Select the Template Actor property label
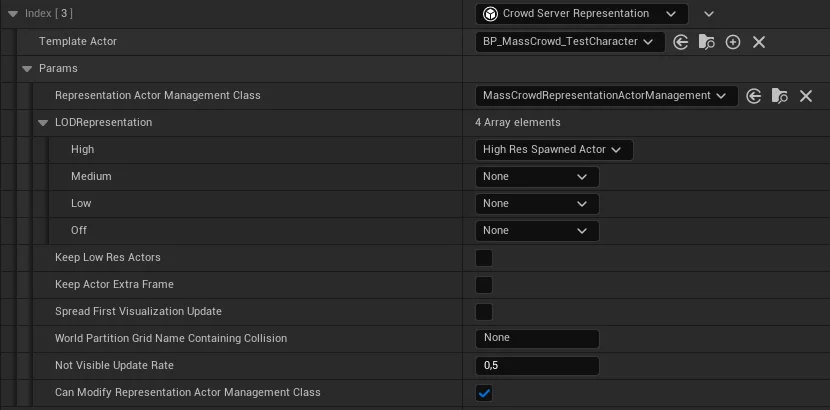This screenshot has height=410, width=830. (x=78, y=41)
